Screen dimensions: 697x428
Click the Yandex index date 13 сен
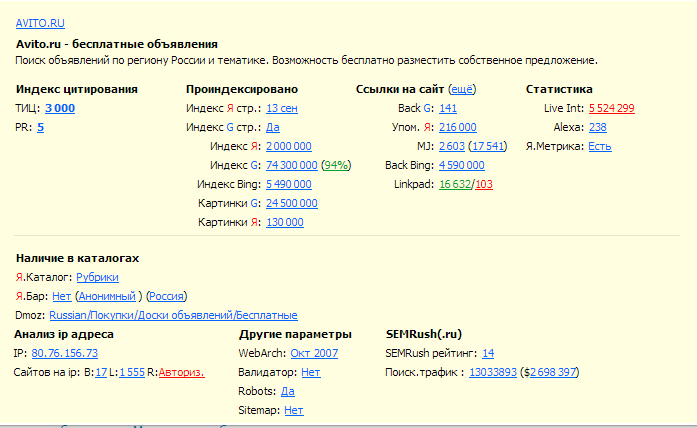click(x=281, y=108)
